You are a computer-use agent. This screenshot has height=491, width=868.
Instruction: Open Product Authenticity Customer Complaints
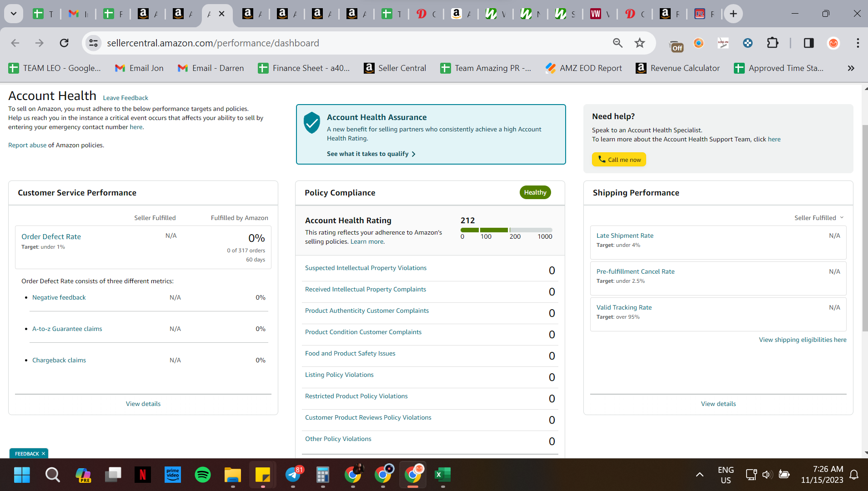367,311
